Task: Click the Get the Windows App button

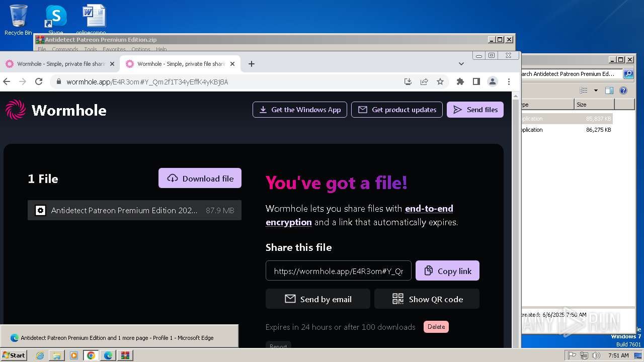Action: pos(300,110)
